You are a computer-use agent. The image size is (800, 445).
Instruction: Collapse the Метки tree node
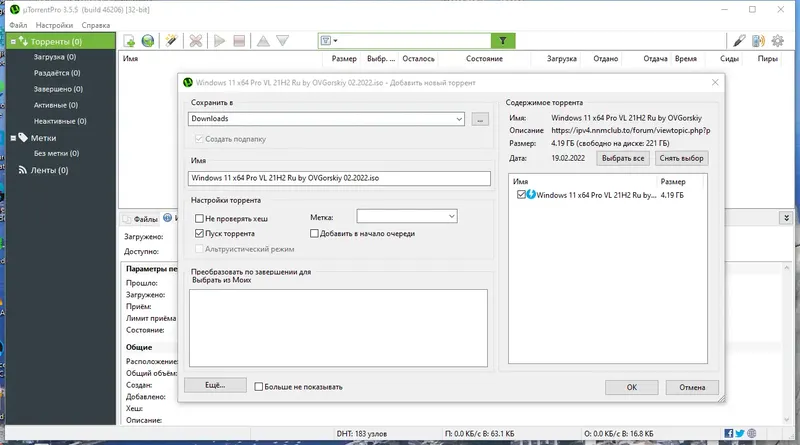click(x=13, y=138)
